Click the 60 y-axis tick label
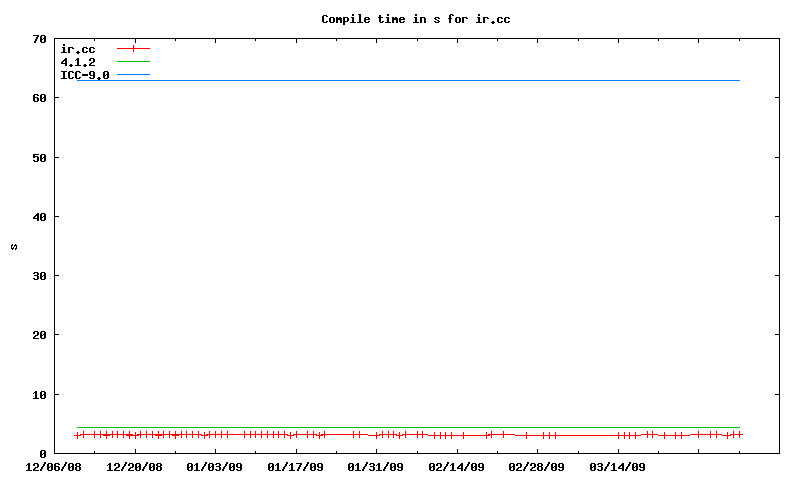The image size is (800, 480). tap(40, 98)
